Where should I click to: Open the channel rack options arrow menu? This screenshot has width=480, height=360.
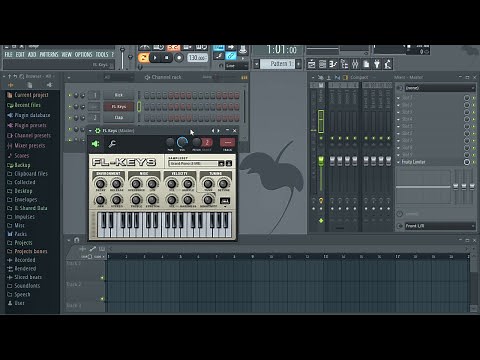tap(69, 77)
